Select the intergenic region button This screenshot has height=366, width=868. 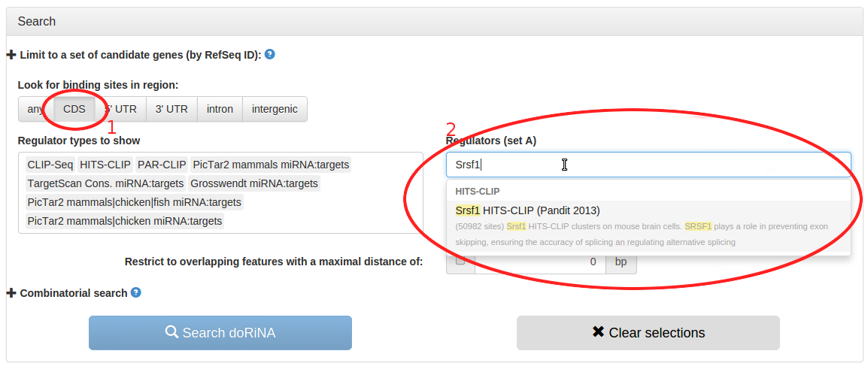pyautogui.click(x=275, y=109)
